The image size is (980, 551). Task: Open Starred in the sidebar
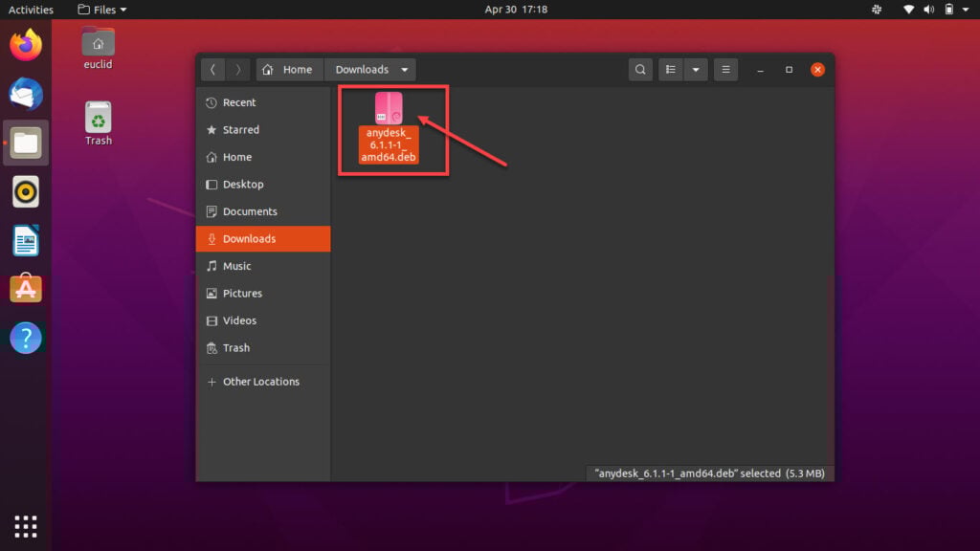click(x=263, y=129)
